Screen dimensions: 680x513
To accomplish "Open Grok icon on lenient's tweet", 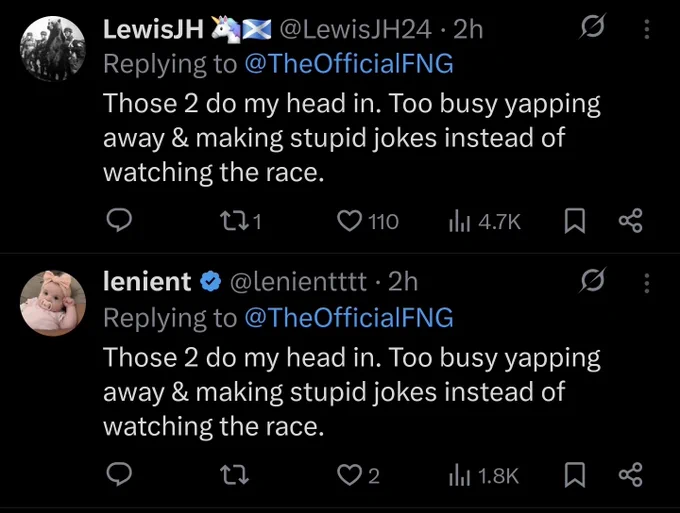I will point(592,280).
